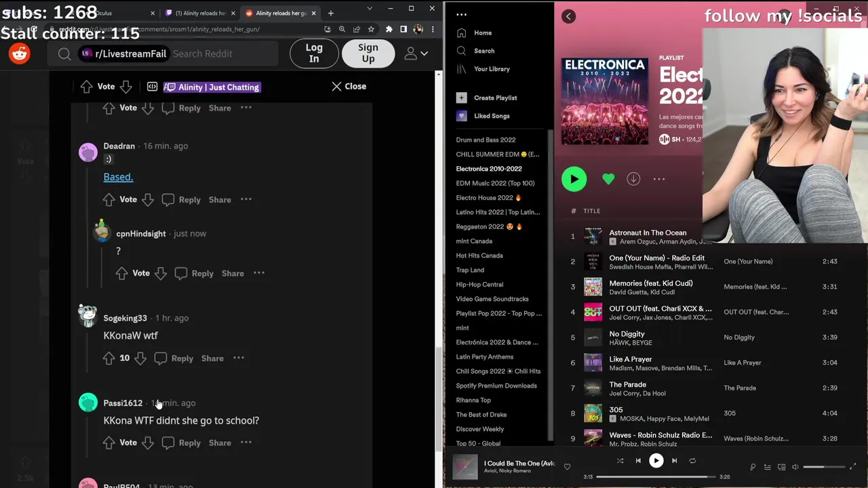Open Your Library in Spotify
This screenshot has height=488, width=868.
tap(484, 69)
